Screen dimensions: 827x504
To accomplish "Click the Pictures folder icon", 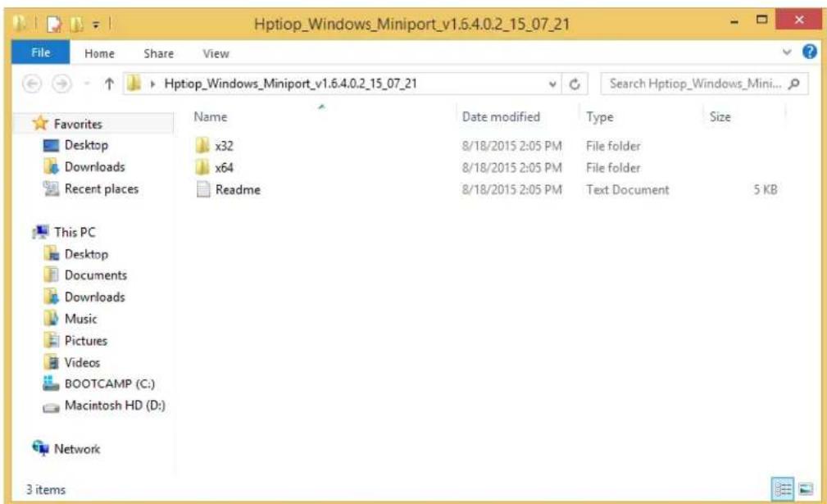I will pos(51,340).
